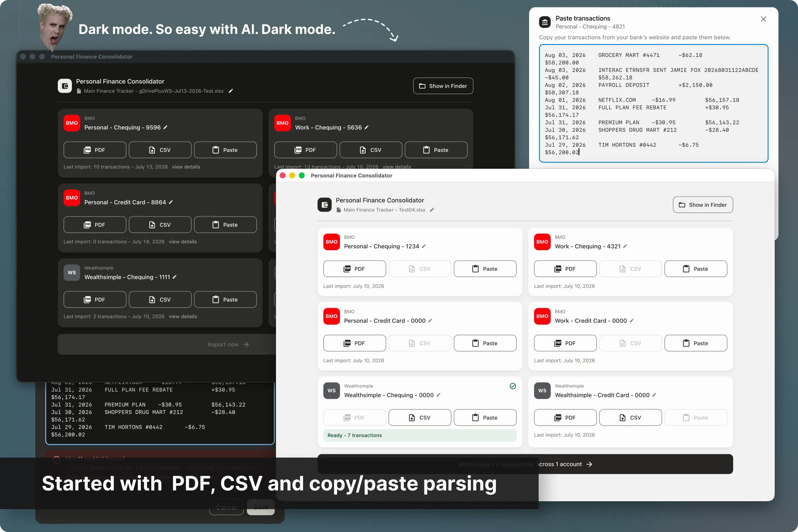Screen dimensions: 798x532
Task: Choose CSV for Wealthsimple - Chequing - 1111
Action: (x=160, y=300)
